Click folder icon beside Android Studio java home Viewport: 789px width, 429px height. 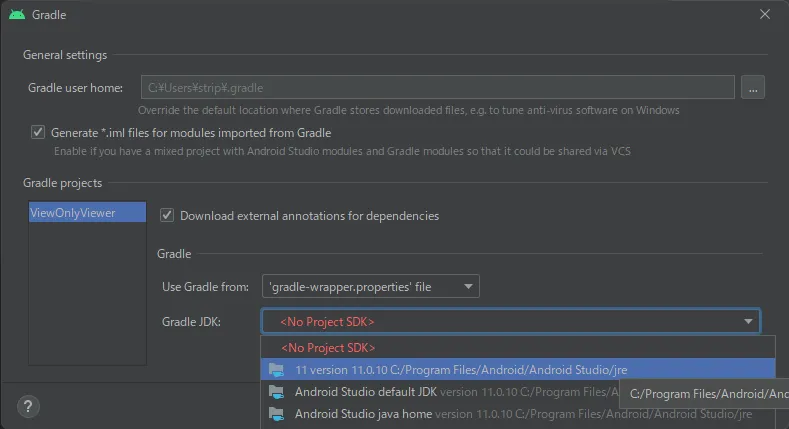coord(276,414)
